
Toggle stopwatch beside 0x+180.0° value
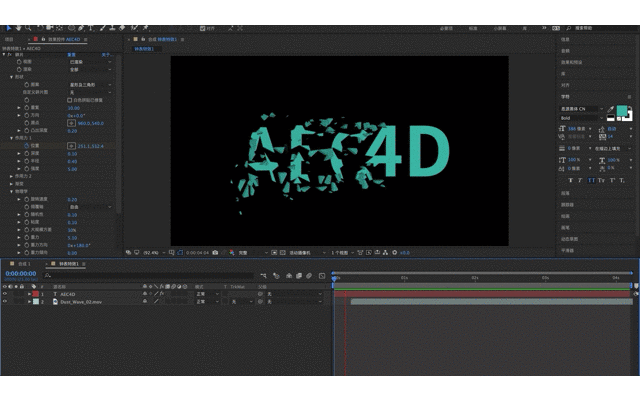27,245
